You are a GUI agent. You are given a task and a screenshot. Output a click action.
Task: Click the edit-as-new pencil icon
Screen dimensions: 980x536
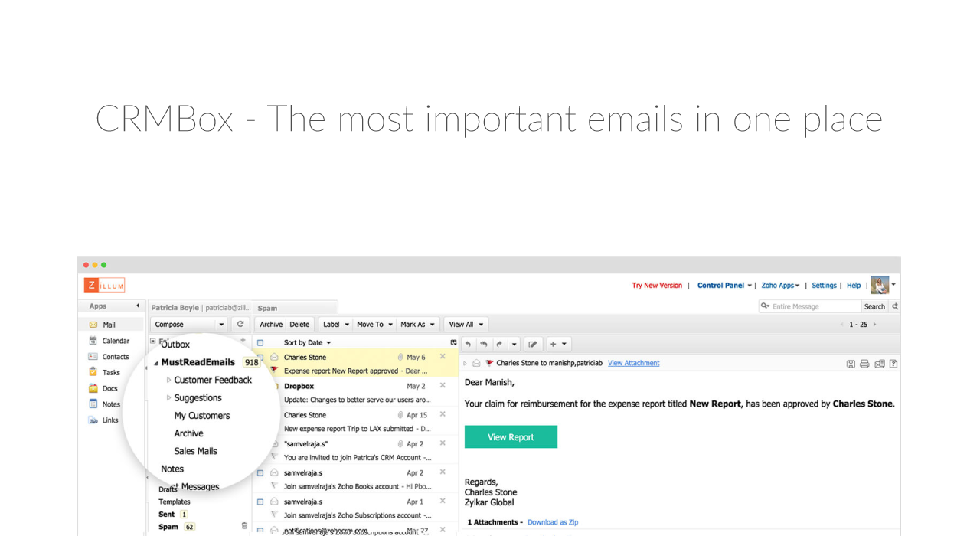(x=533, y=345)
